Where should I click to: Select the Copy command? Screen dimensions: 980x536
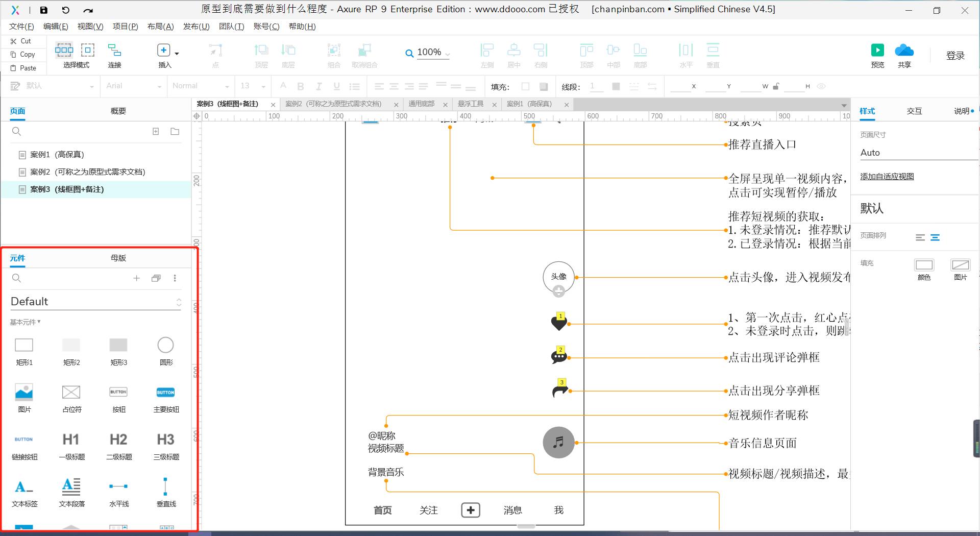point(23,54)
